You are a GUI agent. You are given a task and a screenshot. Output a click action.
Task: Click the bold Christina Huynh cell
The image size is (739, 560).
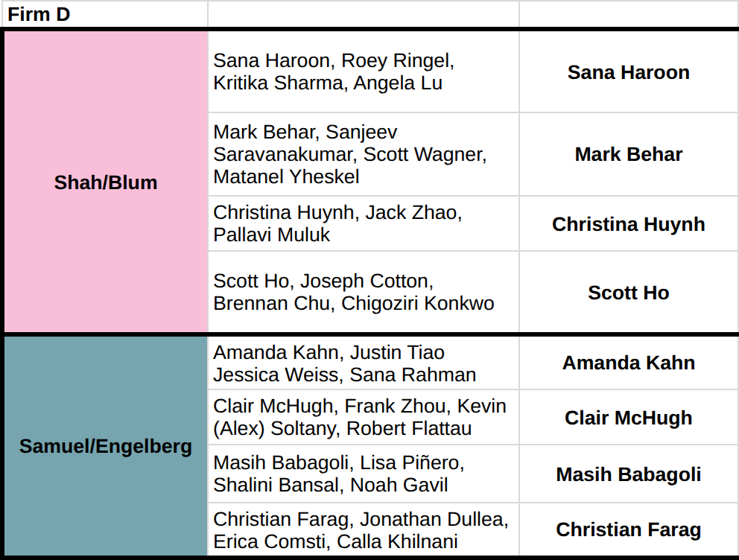629,223
